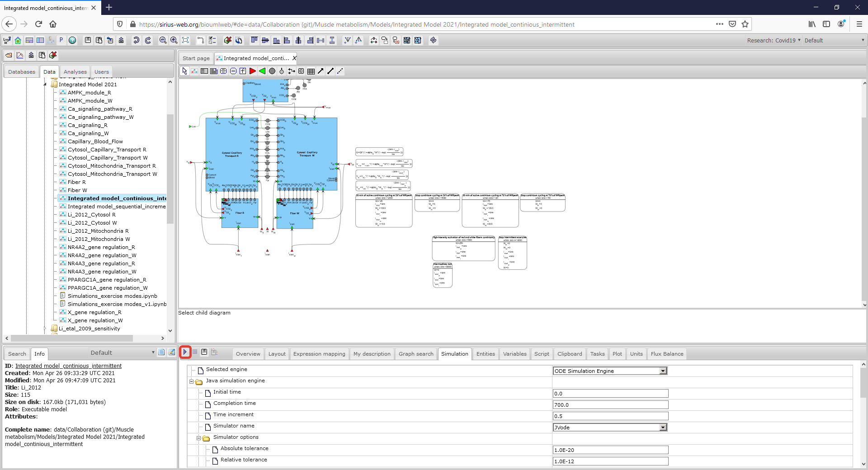Click the repository tree horizontal scrollbar

[72, 338]
